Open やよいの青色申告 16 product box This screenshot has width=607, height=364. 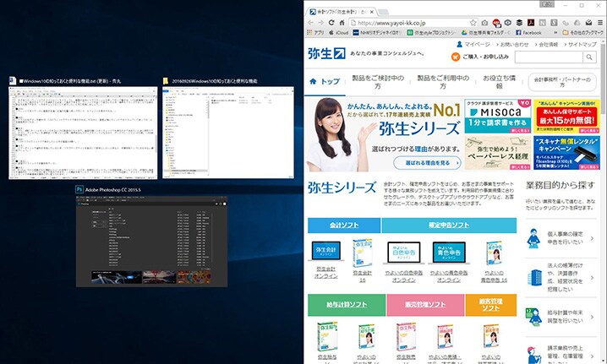495,253
